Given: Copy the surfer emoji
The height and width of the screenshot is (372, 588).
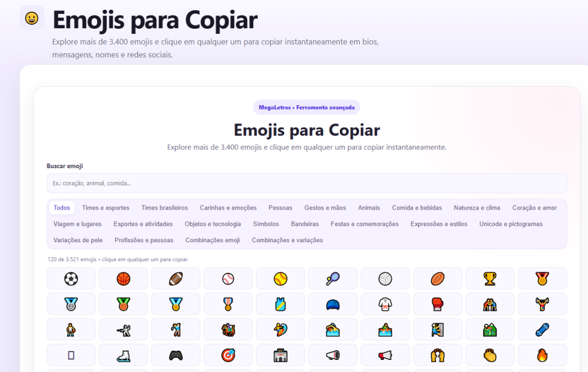Looking at the screenshot, I should click(280, 330).
